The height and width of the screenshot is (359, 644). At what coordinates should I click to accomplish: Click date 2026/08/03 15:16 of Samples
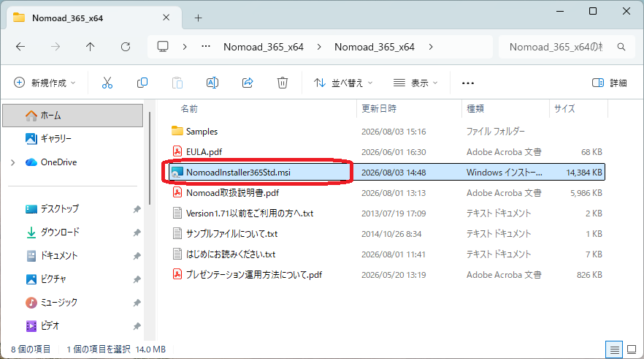(394, 132)
